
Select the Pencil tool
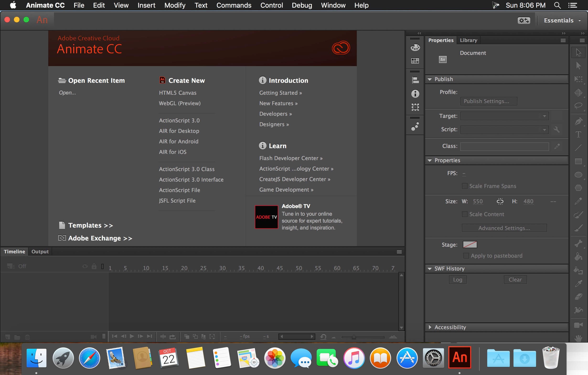pos(578,201)
